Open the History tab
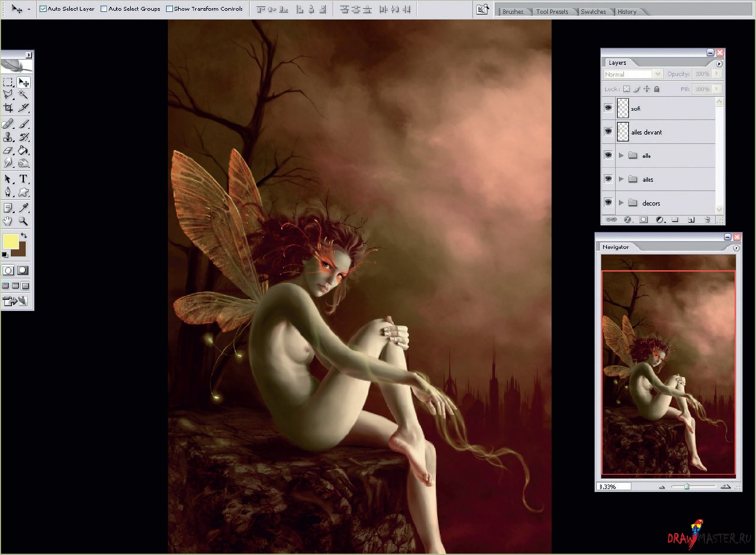The height and width of the screenshot is (555, 756). coord(627,11)
